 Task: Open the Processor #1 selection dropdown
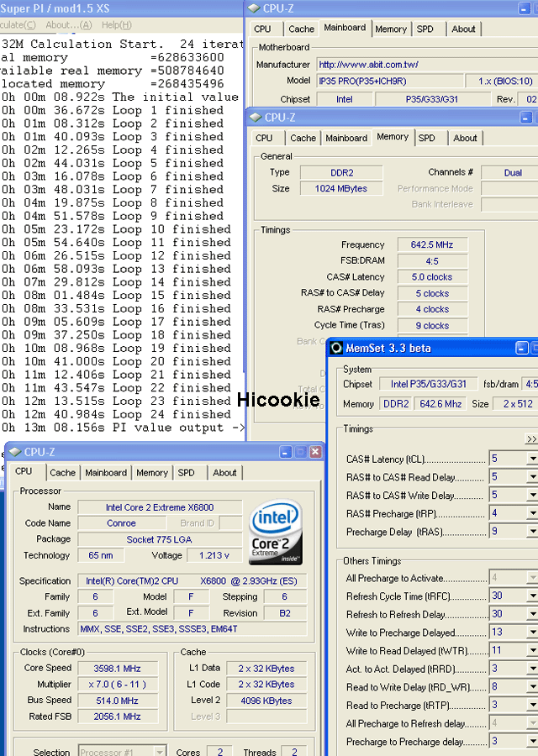[160, 751]
